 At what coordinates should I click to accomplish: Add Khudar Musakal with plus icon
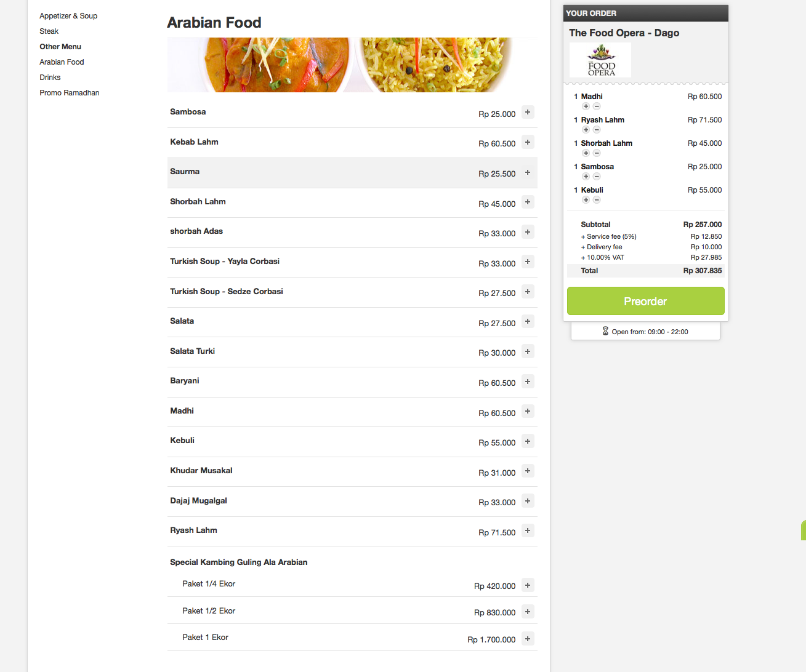pyautogui.click(x=528, y=471)
